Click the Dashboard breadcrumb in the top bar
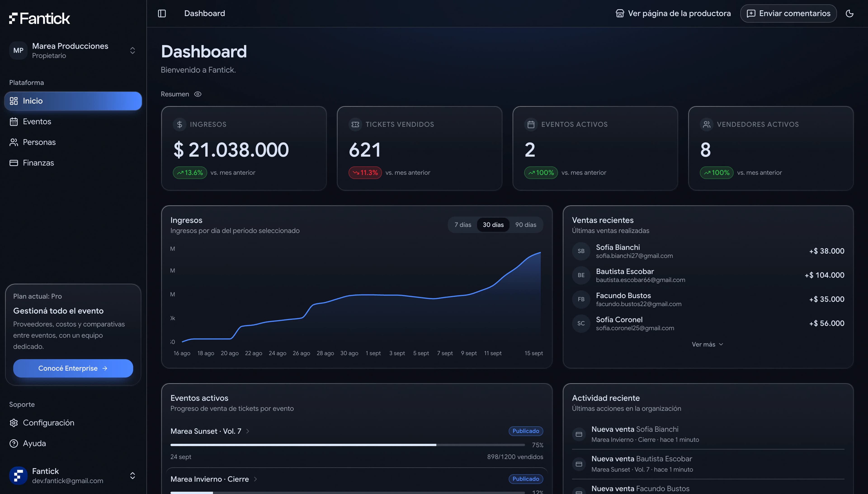Screen dimensions: 868x494 [x=204, y=14]
